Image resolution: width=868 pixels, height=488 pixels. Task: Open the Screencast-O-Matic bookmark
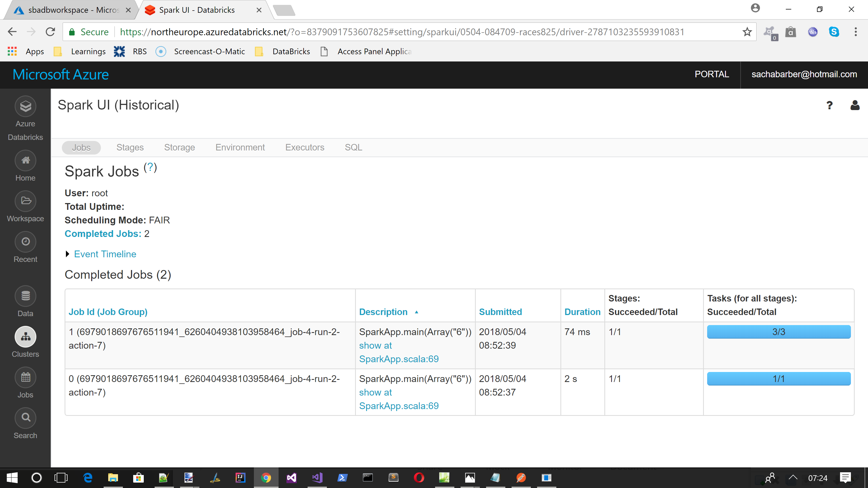click(x=200, y=51)
